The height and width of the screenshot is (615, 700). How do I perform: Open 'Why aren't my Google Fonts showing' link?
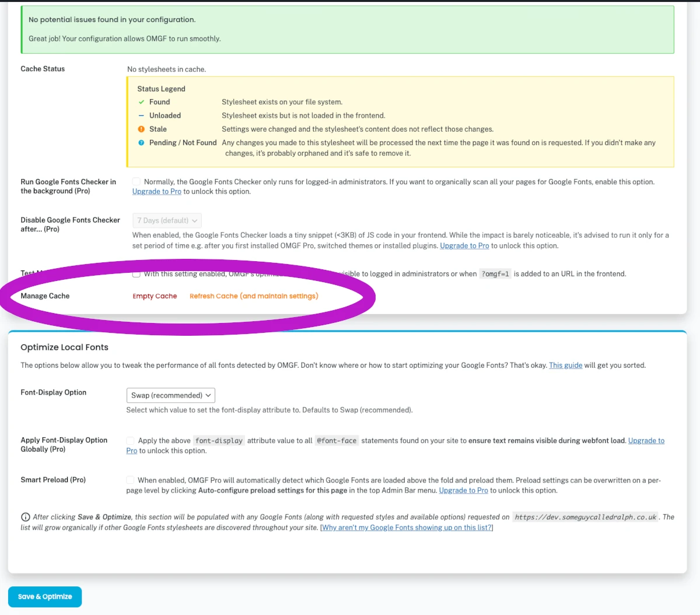407,528
